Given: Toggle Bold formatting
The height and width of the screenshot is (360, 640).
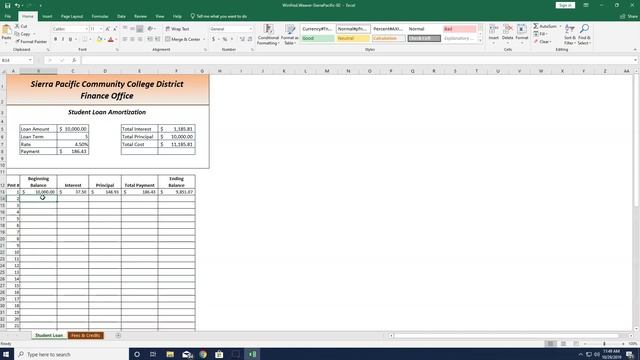Looking at the screenshot, I should tap(56, 39).
